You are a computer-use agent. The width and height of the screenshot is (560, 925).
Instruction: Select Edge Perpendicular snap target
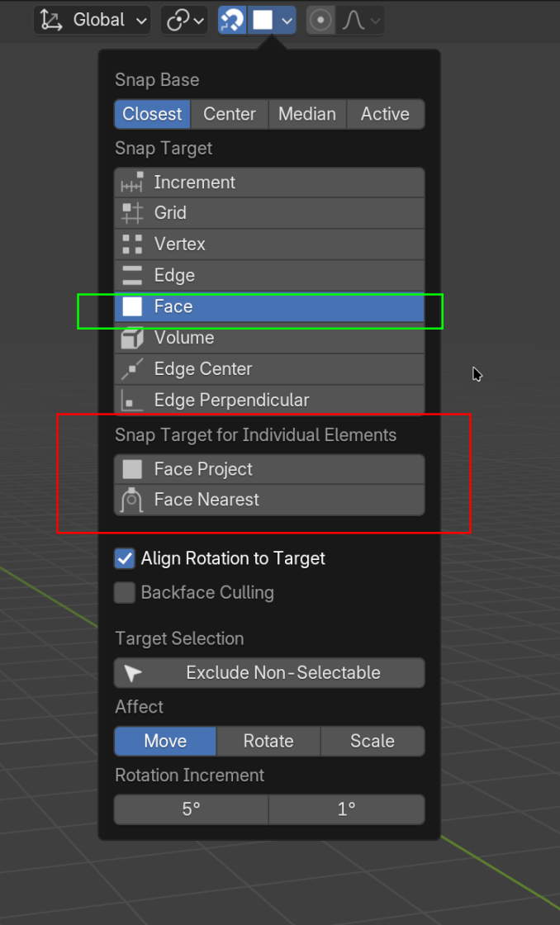coord(269,401)
